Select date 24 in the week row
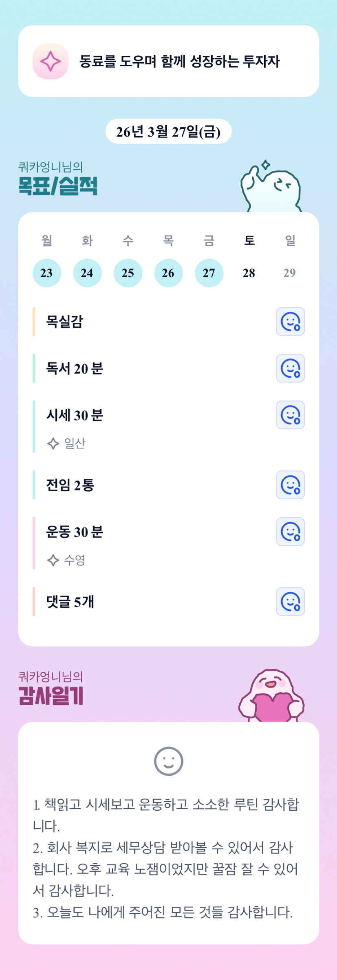This screenshot has width=337, height=980. [87, 273]
